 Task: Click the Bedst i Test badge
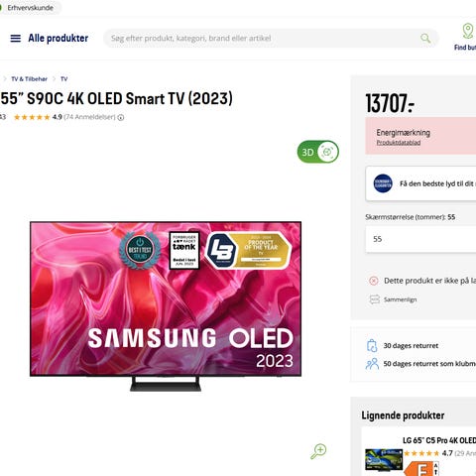pos(140,250)
